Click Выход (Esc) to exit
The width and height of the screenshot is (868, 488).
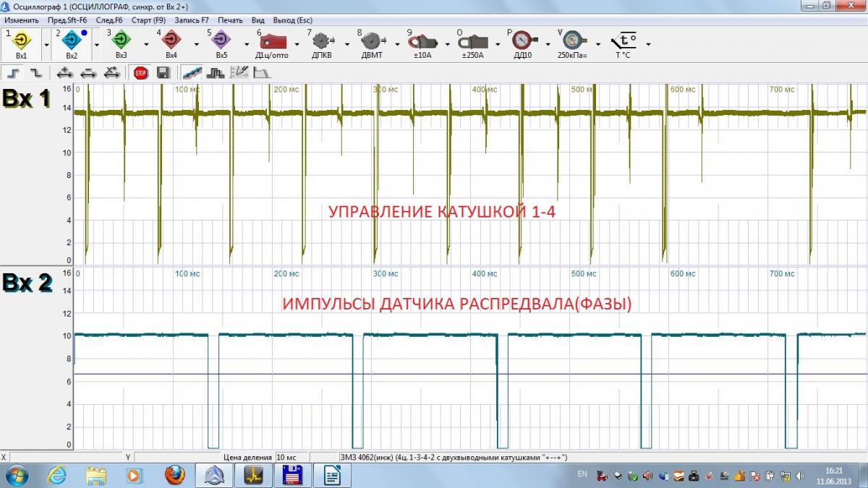[292, 20]
